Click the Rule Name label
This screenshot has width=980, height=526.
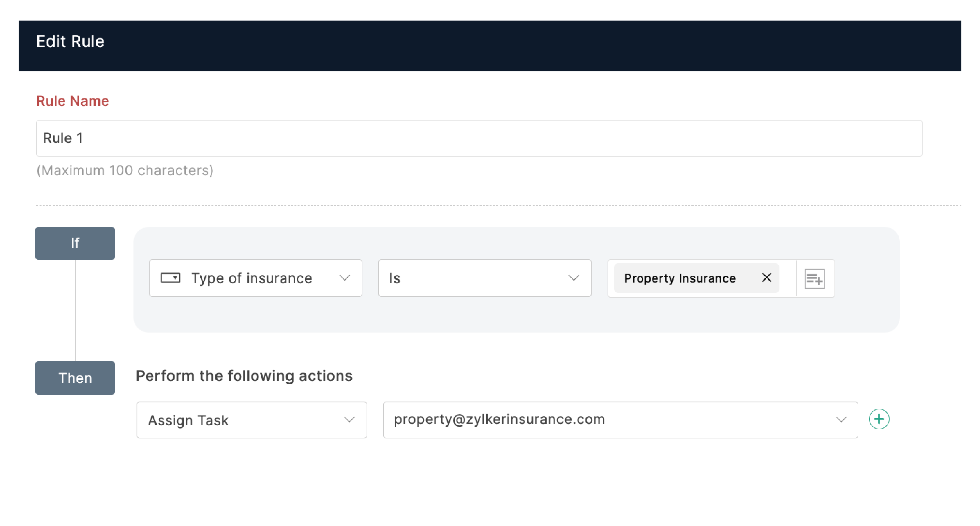point(73,101)
